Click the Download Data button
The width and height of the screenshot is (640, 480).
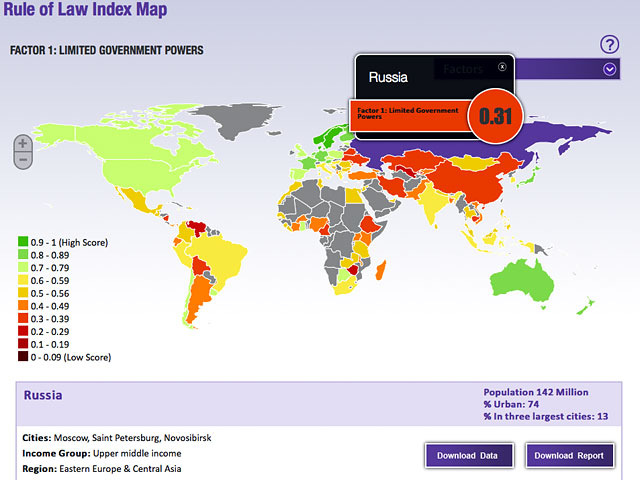(x=468, y=455)
